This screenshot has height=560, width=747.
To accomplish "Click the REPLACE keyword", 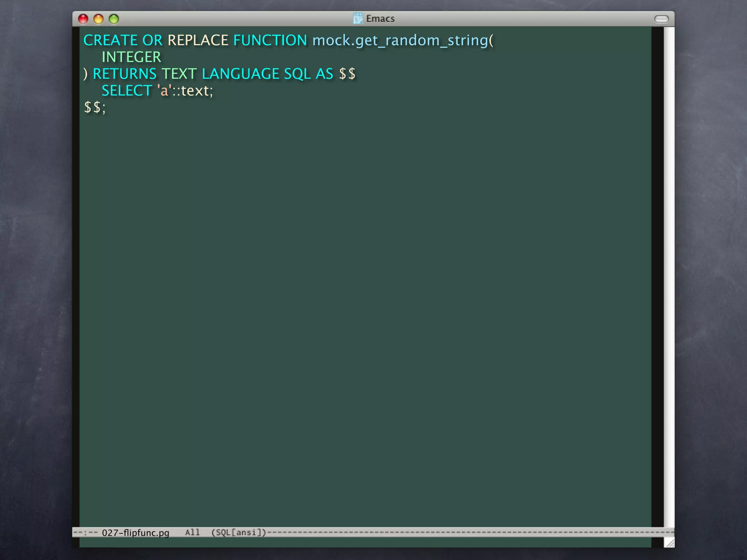I will coord(198,40).
